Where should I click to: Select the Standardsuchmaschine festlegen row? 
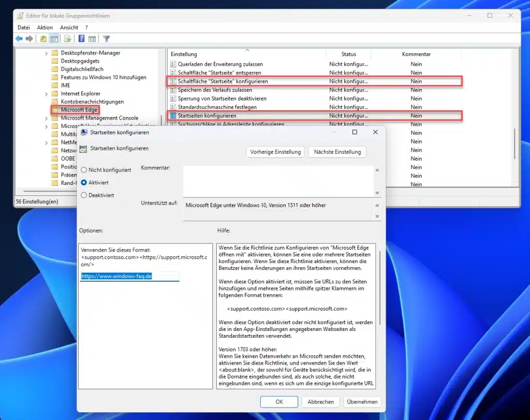tap(314, 107)
